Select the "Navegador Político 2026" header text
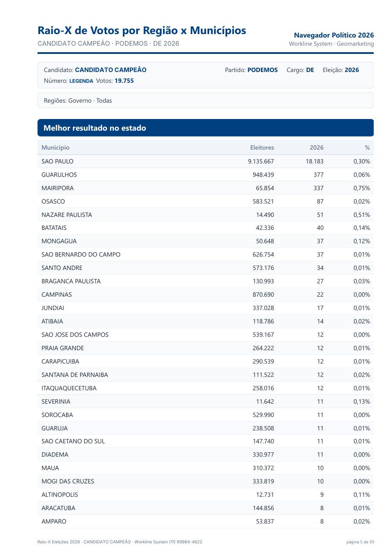Image resolution: width=392 pixels, height=555 pixels. click(x=334, y=35)
